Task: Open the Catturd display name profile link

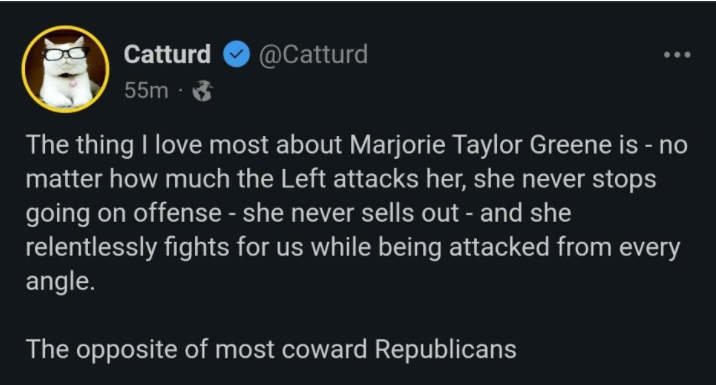Action: coord(167,54)
